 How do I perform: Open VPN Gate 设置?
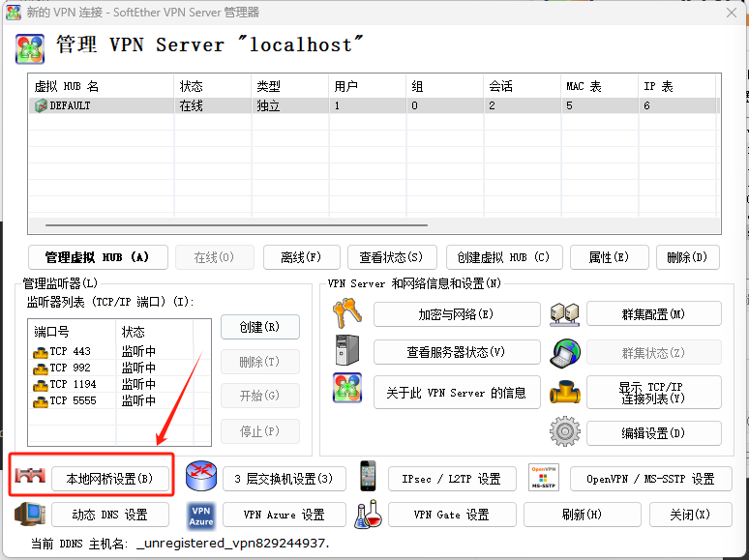point(452,515)
